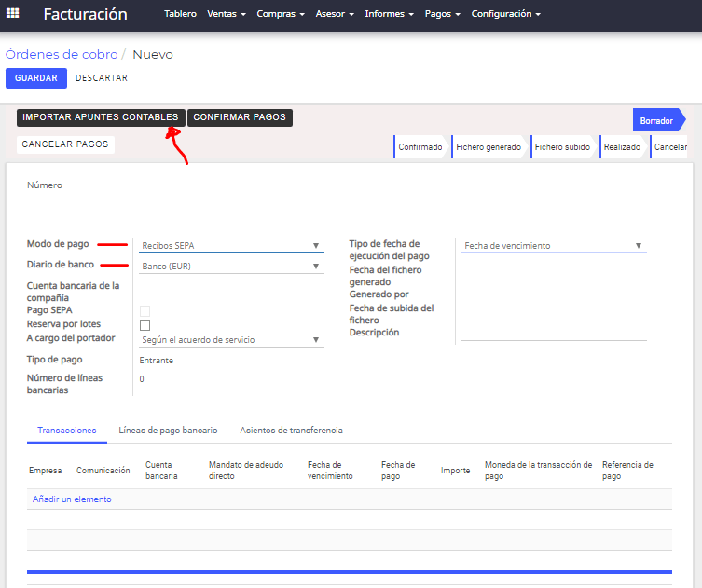Image resolution: width=702 pixels, height=588 pixels.
Task: Toggle the Reserva por lotes checkbox
Action: click(x=145, y=325)
